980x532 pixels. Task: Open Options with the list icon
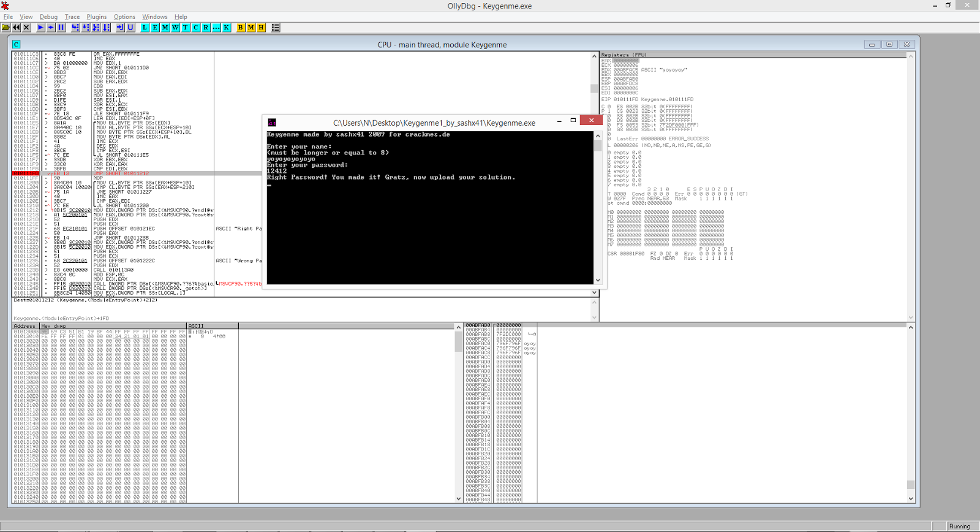[x=275, y=28]
